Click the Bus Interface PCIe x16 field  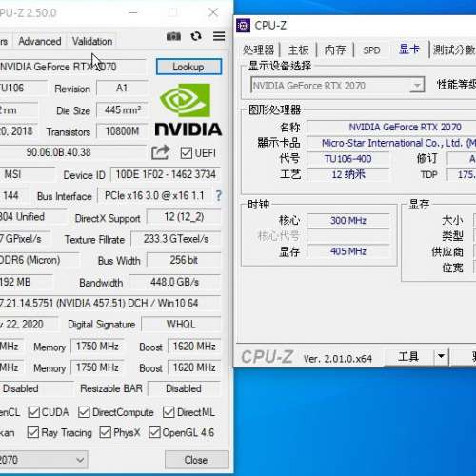point(154,195)
